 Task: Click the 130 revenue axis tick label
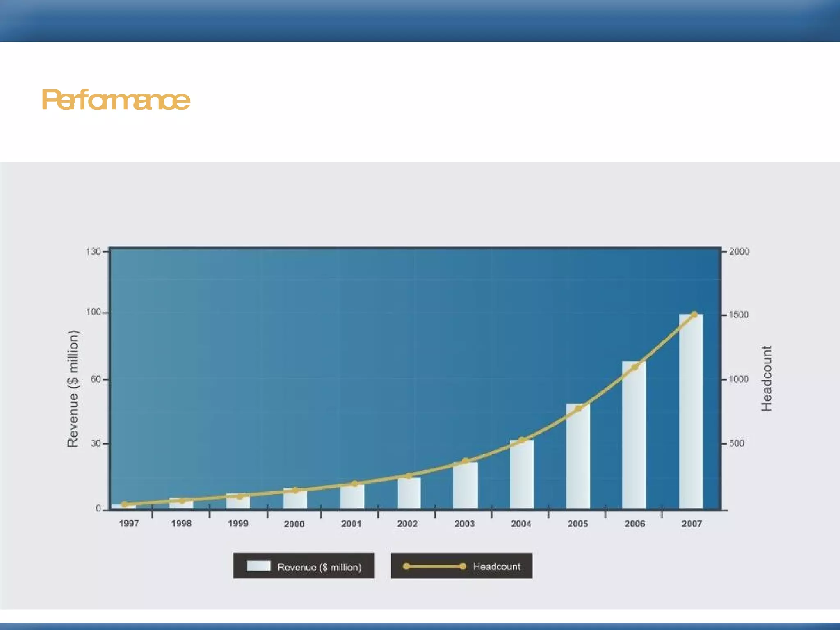pyautogui.click(x=93, y=251)
